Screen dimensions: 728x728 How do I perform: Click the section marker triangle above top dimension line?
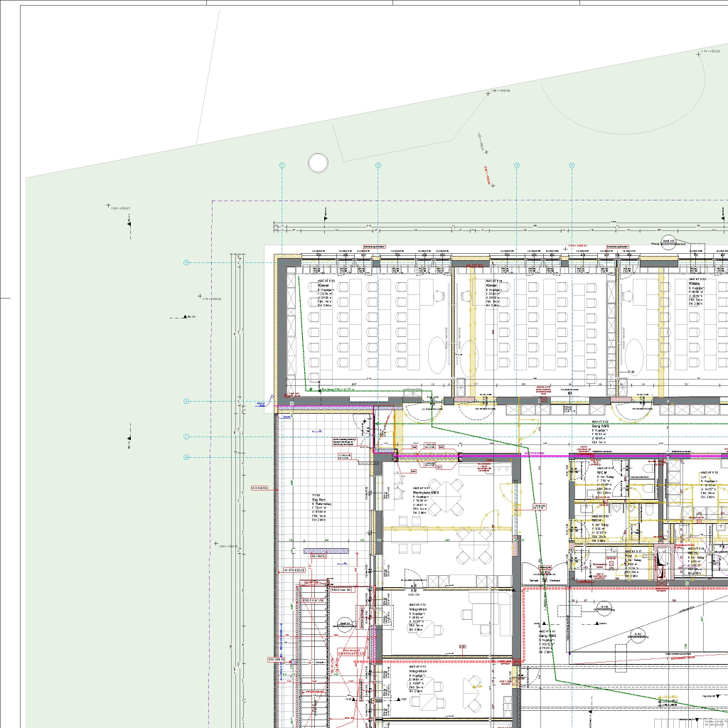tap(326, 212)
